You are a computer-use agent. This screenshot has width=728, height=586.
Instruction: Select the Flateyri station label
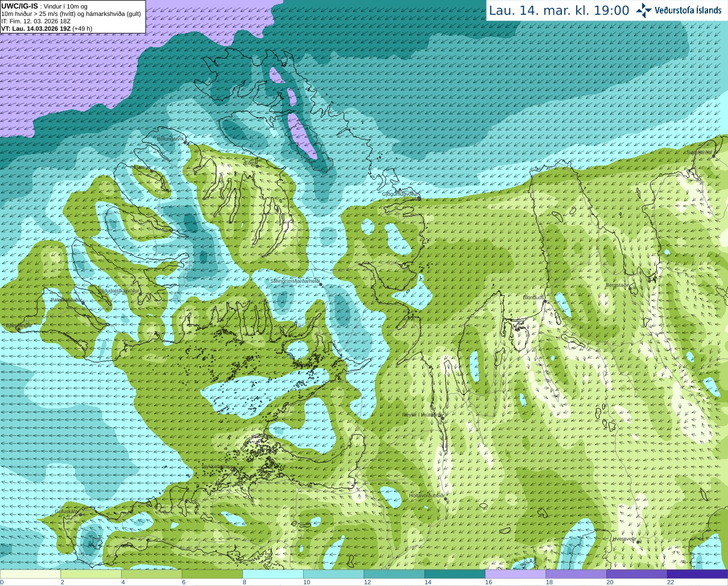click(x=142, y=167)
